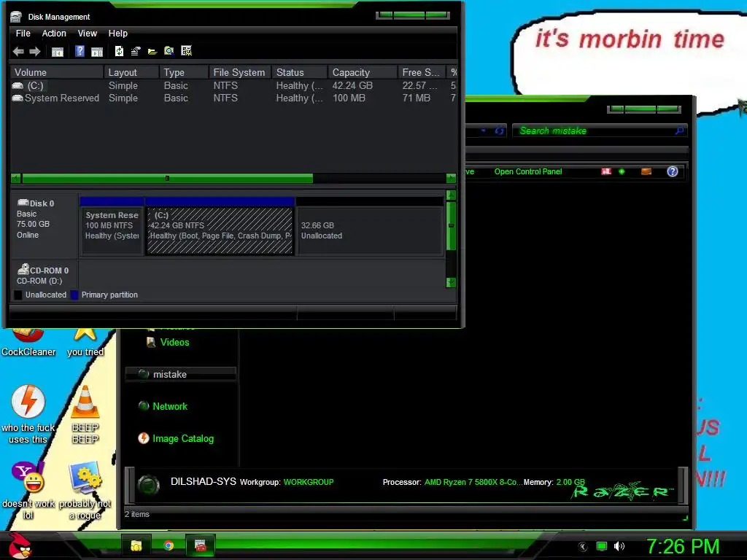
Task: Click the Explorer help question-mark icon
Action: 672,171
